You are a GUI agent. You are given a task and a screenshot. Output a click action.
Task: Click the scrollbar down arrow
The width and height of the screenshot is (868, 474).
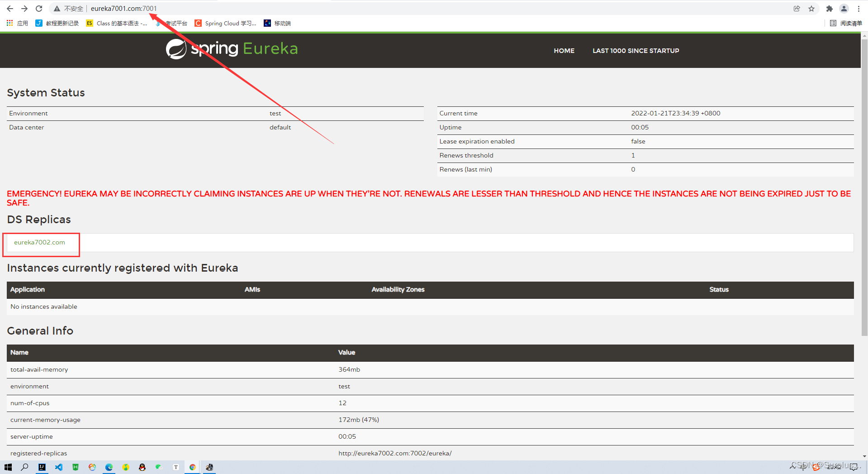point(864,456)
